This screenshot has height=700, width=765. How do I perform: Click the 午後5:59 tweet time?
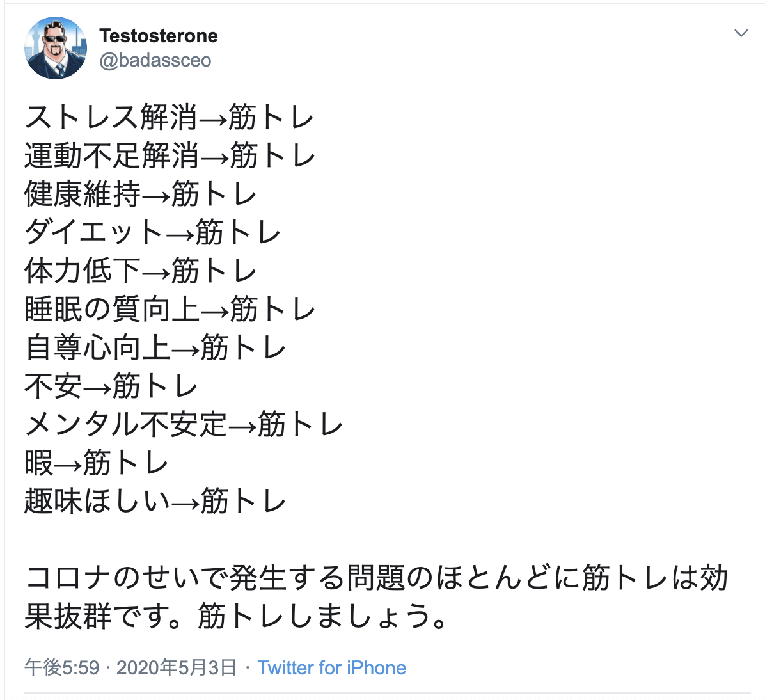pyautogui.click(x=62, y=668)
